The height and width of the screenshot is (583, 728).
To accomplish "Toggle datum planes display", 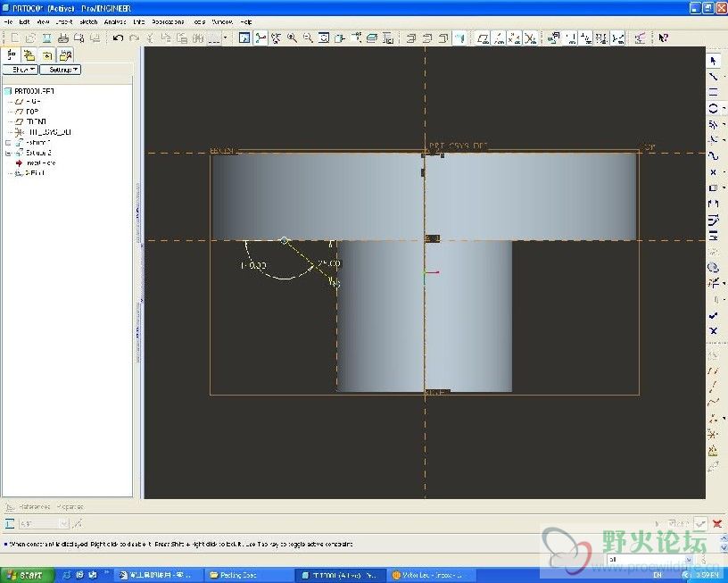I will 483,37.
